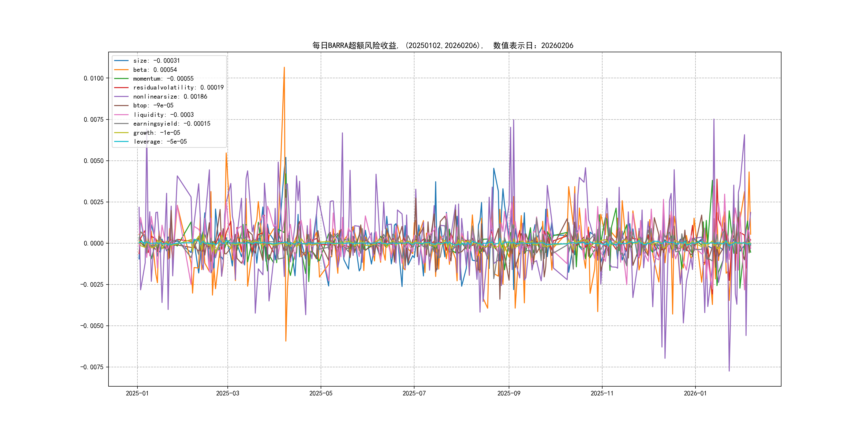Select the residualvolatility: 0.00019 legend label
868x434 pixels.
tap(178, 88)
